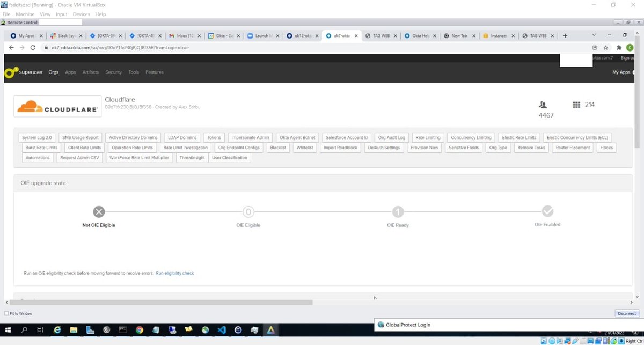
Task: Click the Cloudflare logo
Action: click(x=57, y=106)
